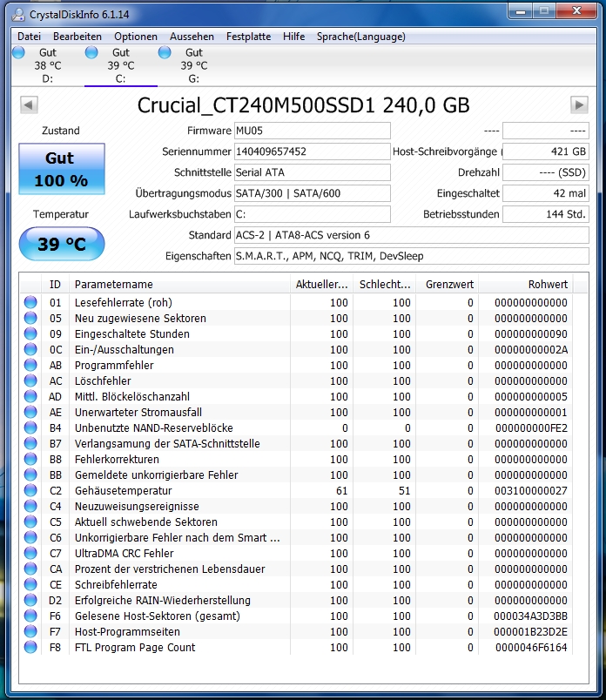Click status icon for Unbenutzte NAND-Reserveblöcke
This screenshot has height=700, width=606.
coord(30,427)
